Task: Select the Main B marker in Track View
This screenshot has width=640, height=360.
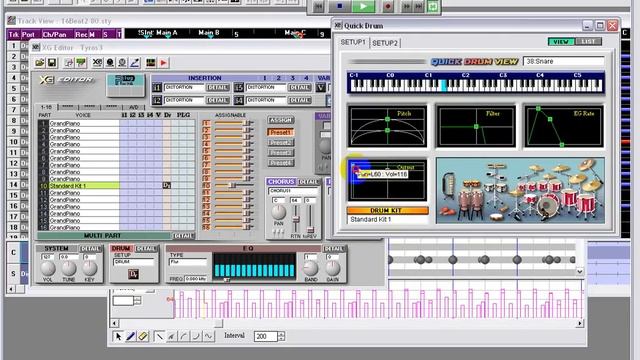Action: (x=209, y=33)
